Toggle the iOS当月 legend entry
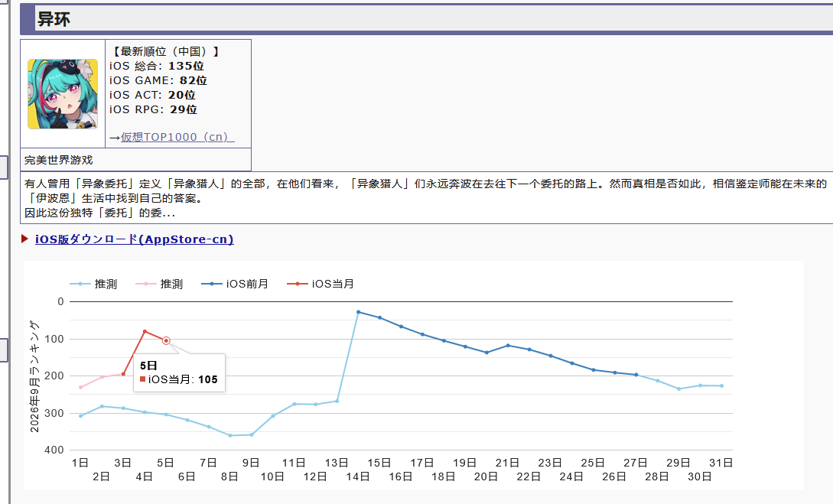Viewport: 833px width, 504px height. click(321, 285)
